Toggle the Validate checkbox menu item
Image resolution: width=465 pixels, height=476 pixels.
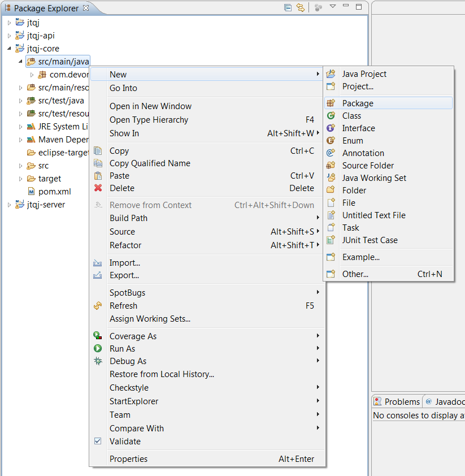pyautogui.click(x=98, y=442)
